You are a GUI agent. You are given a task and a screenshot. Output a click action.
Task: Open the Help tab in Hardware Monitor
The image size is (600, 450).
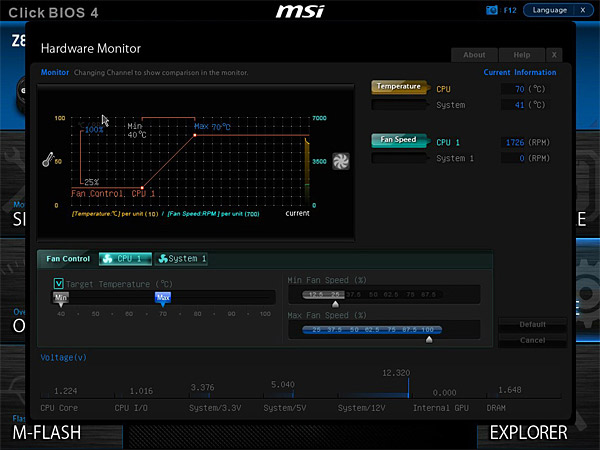(522, 55)
